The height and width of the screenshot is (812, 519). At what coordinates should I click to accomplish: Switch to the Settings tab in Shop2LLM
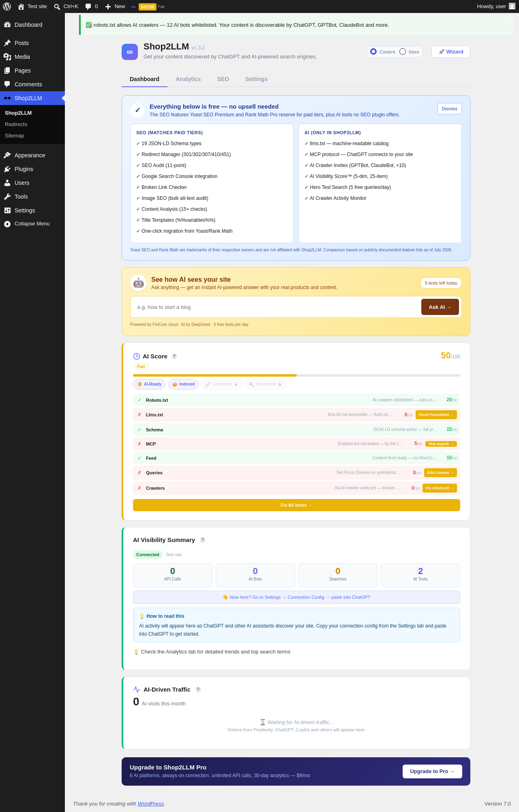256,79
